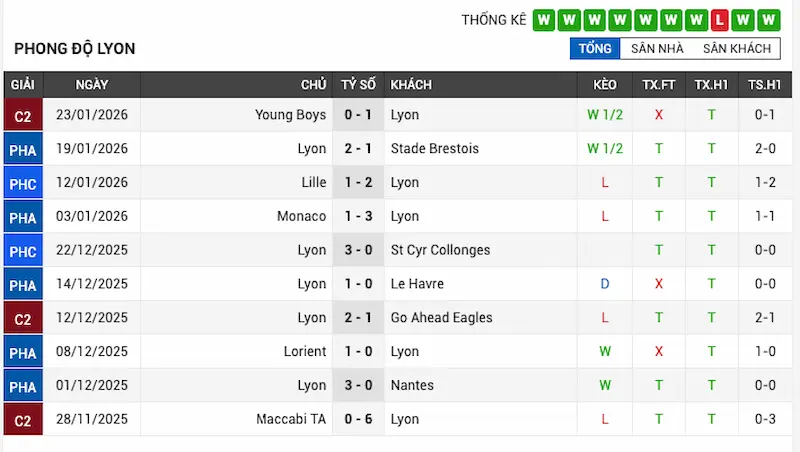The image size is (800, 452).
Task: Open the Stade Brestois team link
Action: (434, 149)
